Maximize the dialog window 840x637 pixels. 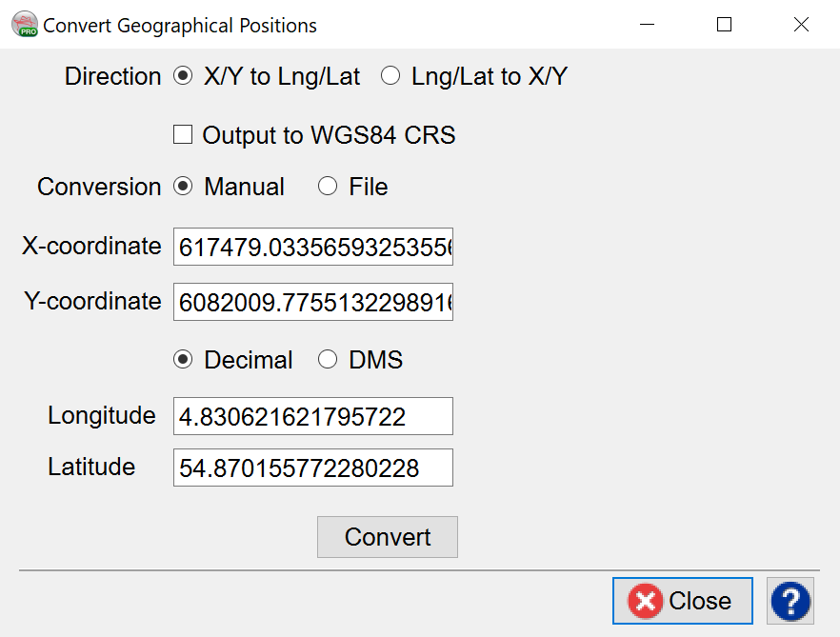(x=724, y=25)
